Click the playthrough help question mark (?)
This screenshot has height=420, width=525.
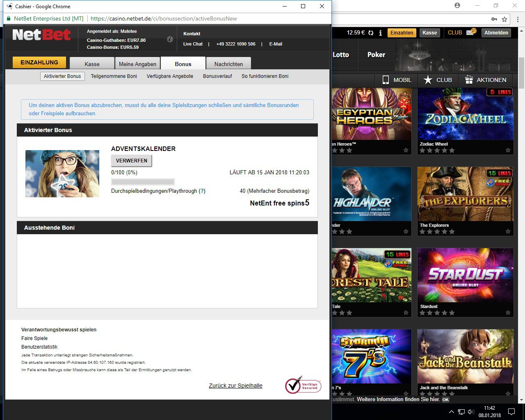tap(202, 191)
